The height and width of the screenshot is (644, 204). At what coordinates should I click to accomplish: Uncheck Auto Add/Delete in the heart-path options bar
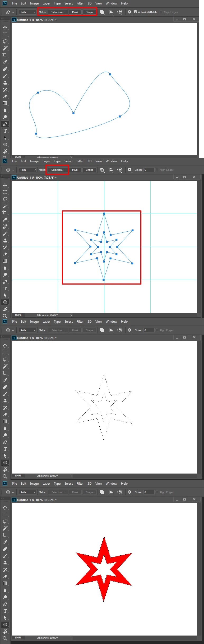click(136, 12)
